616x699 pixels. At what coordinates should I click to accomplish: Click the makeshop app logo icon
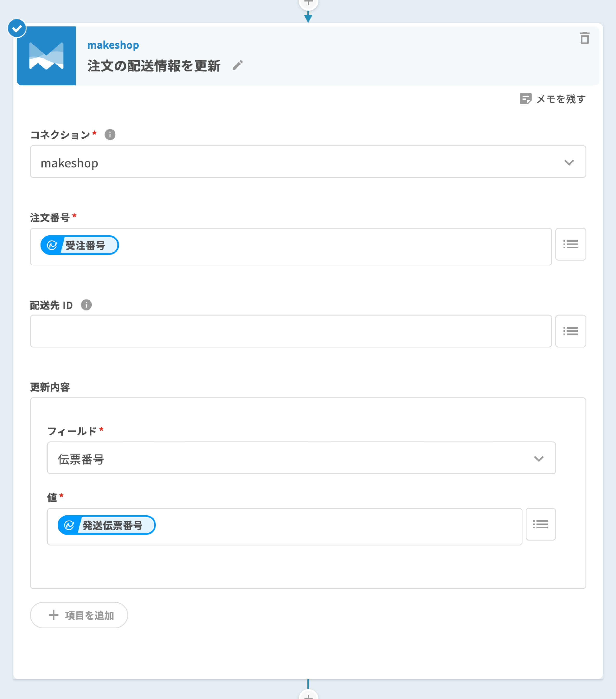click(x=46, y=56)
